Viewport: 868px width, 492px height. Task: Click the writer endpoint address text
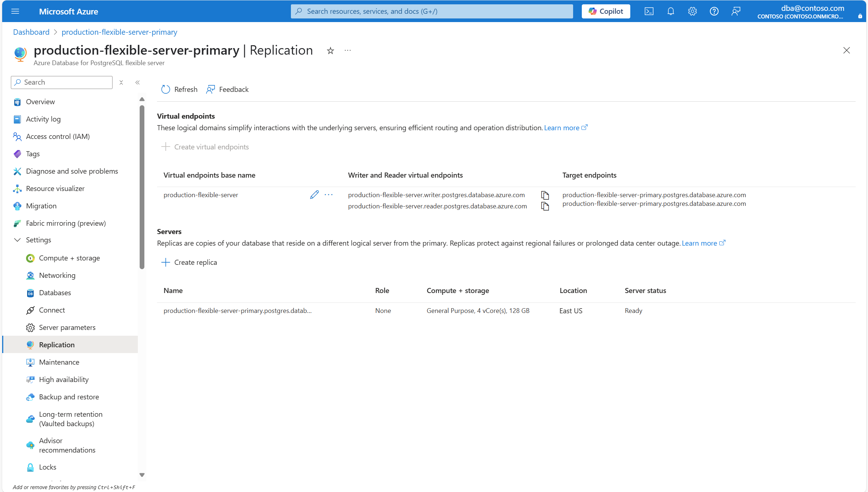(x=436, y=195)
